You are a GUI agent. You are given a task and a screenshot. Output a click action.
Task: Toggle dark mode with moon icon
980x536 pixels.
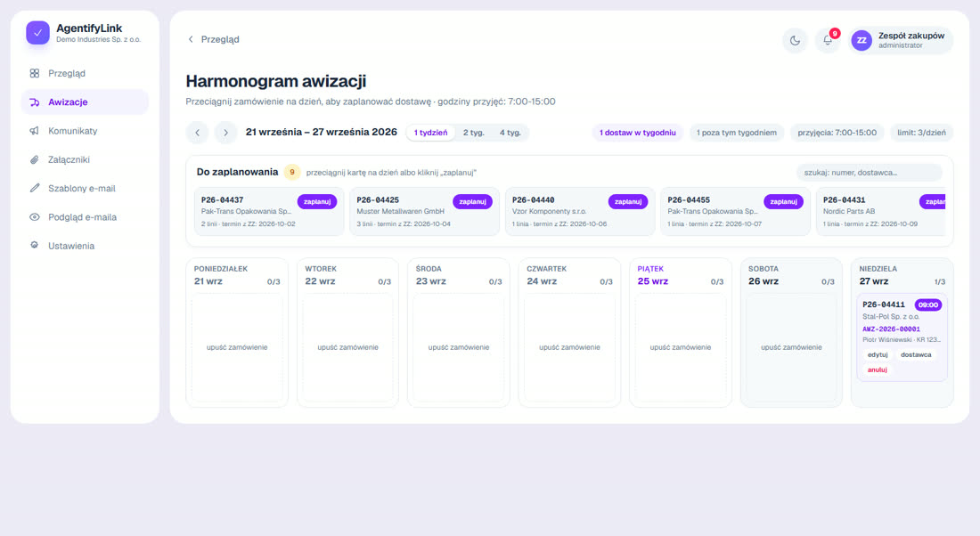point(795,41)
